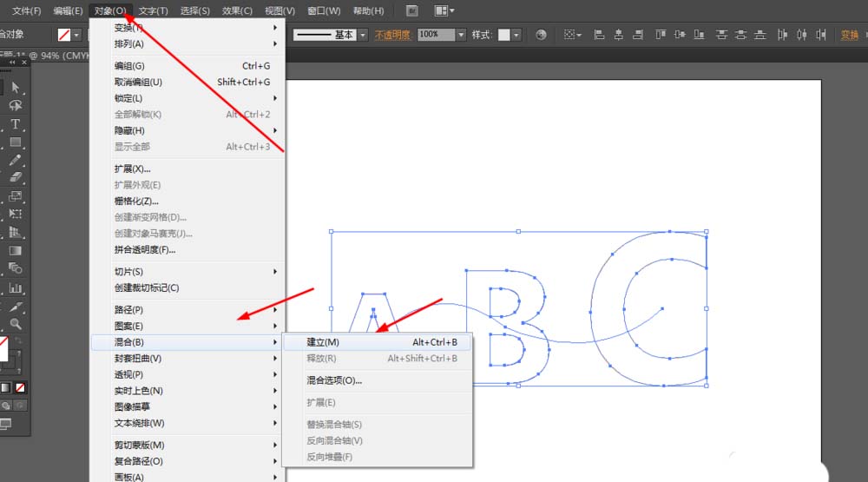Open the stroke color dropdown arrow
The image size is (868, 482).
pyautogui.click(x=77, y=35)
